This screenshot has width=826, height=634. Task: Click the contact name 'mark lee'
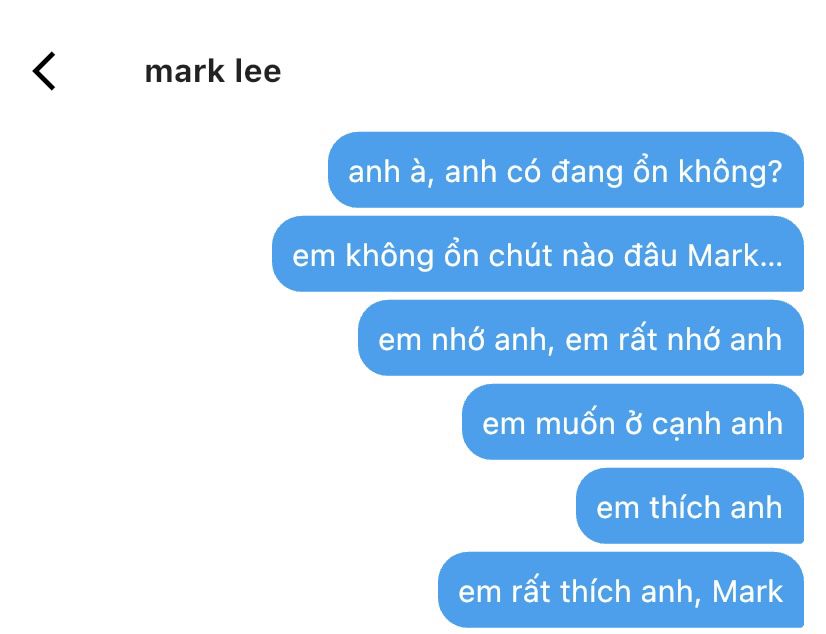(213, 72)
